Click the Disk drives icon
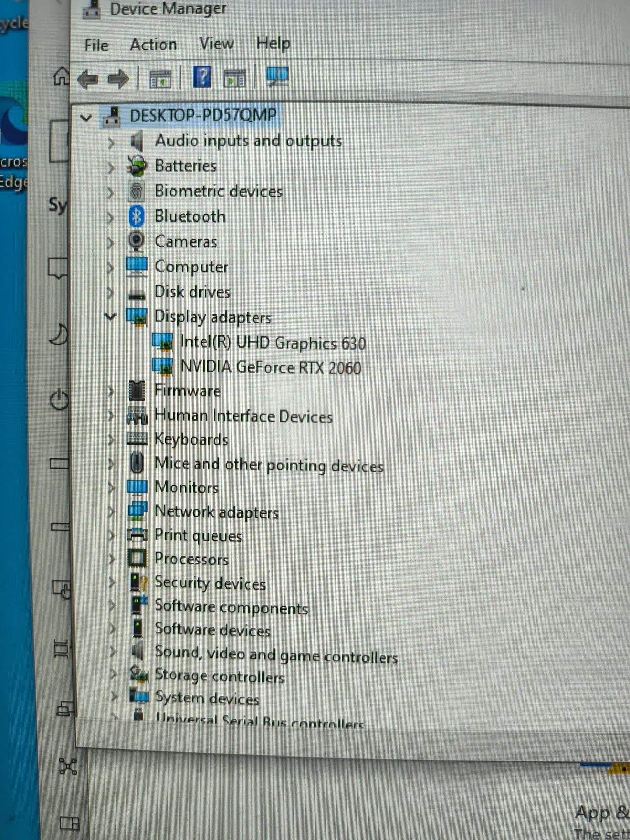630x840 pixels. tap(137, 295)
